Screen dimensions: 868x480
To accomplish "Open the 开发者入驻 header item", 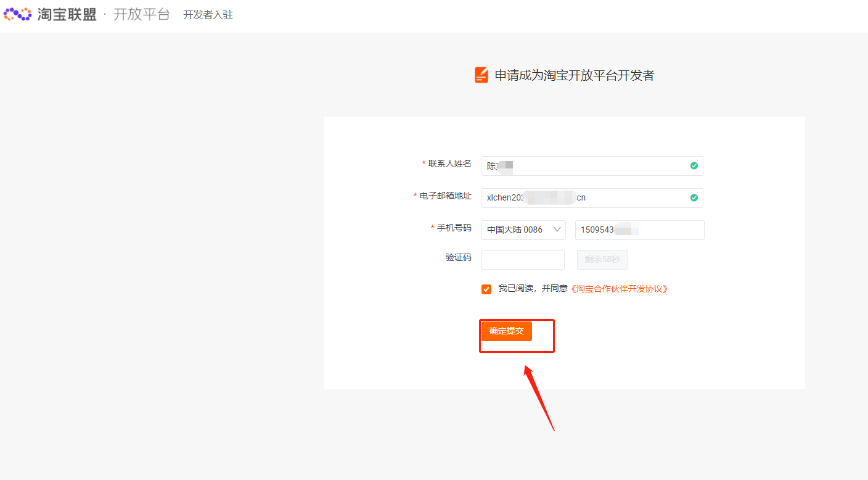I will 208,15.
